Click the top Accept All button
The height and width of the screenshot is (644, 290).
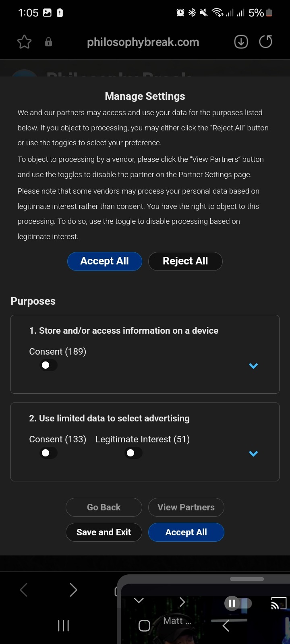[105, 261]
